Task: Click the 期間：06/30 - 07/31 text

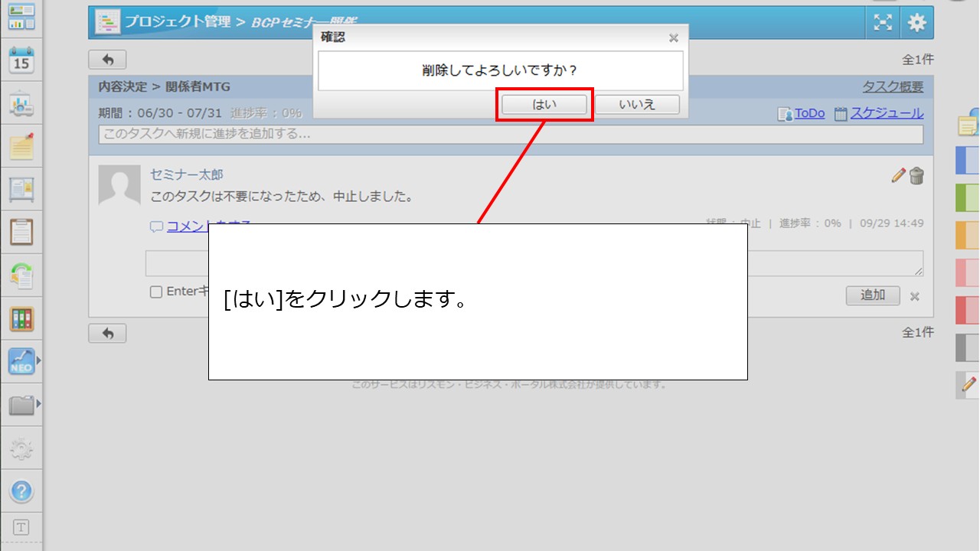Action: tap(160, 113)
